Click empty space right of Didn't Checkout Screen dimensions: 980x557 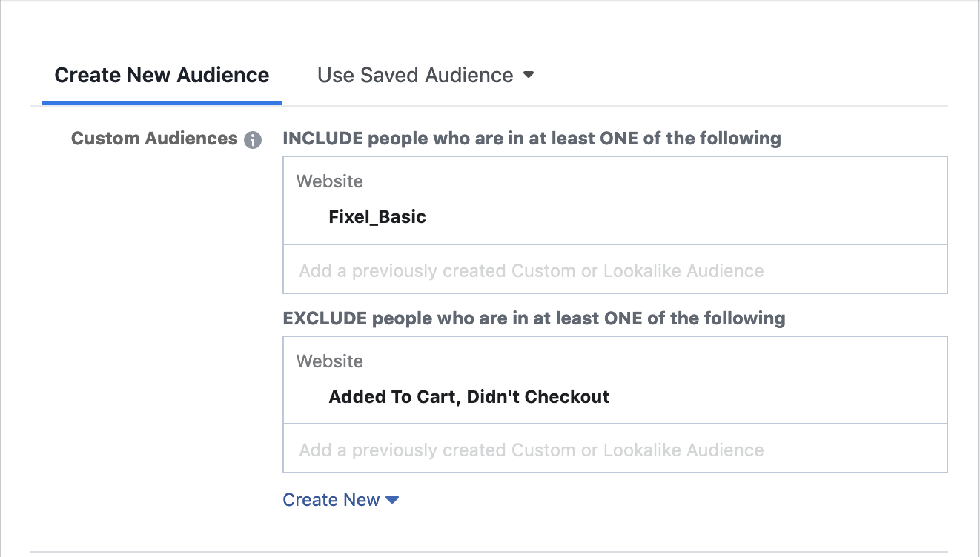coord(771,397)
